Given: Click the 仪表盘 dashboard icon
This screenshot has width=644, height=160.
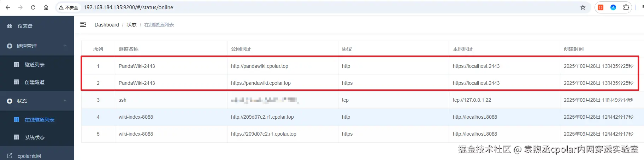Looking at the screenshot, I should pyautogui.click(x=10, y=26).
